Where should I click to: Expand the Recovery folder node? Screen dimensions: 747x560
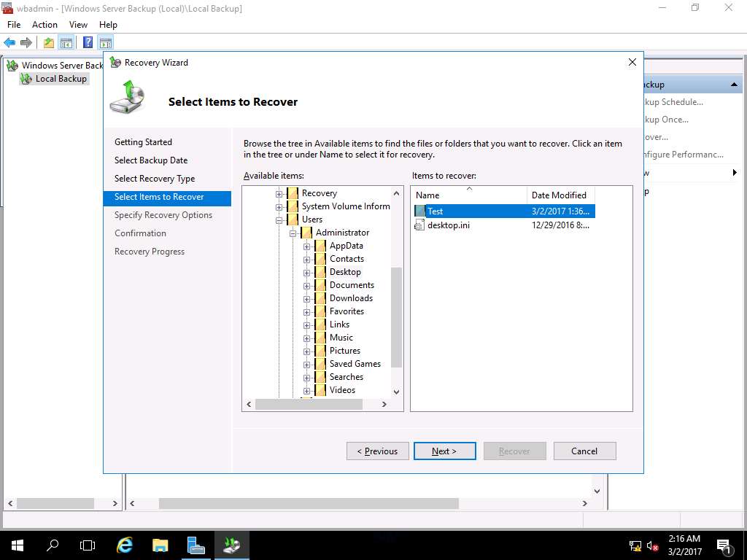(x=279, y=194)
